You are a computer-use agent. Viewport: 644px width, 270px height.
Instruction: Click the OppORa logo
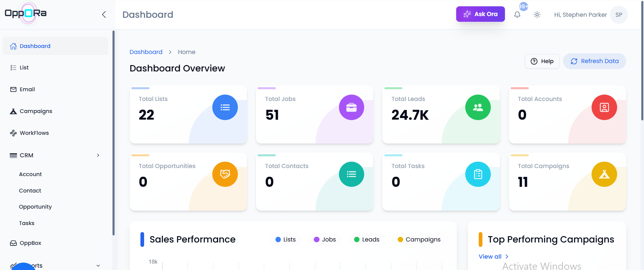(26, 13)
